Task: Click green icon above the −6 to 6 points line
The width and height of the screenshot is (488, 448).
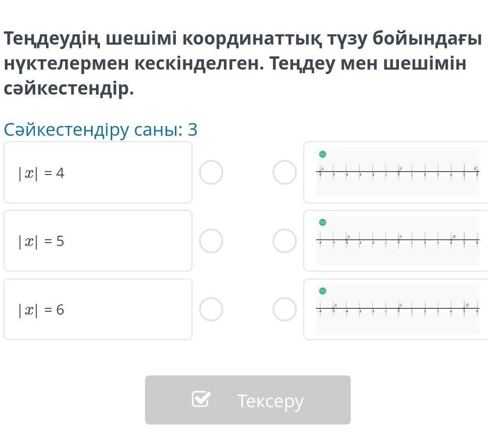Action: click(322, 154)
